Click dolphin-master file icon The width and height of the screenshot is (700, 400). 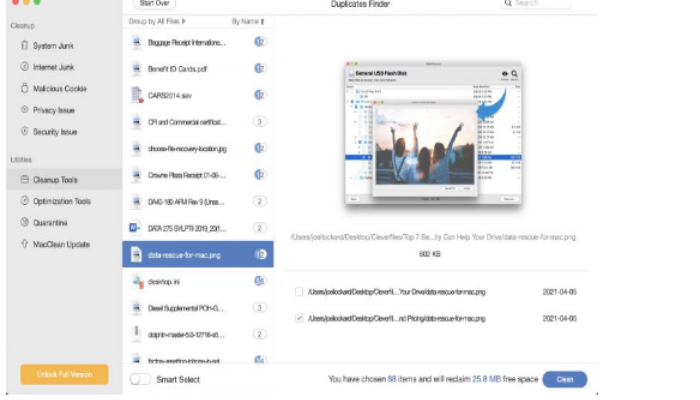136,334
